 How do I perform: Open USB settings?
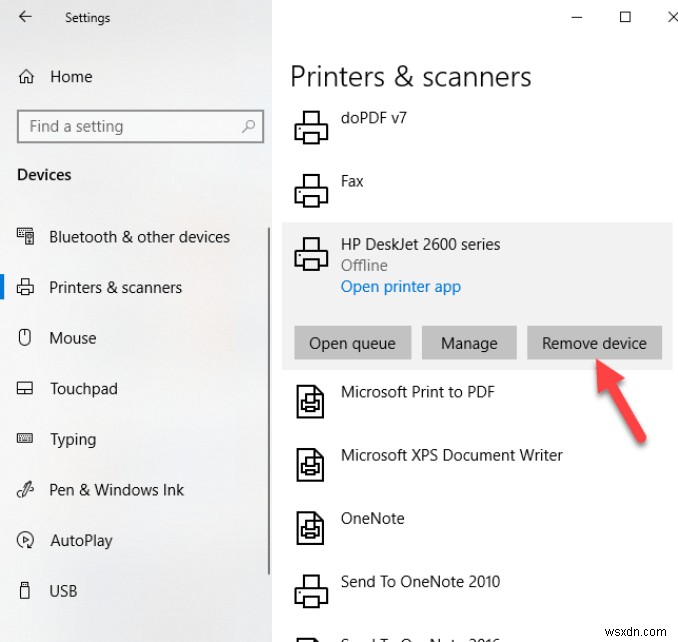[63, 591]
